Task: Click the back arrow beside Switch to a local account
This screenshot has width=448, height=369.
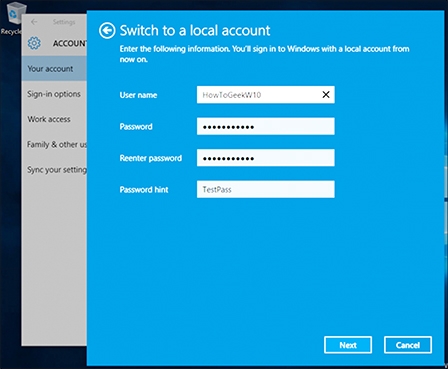Action: pos(107,31)
